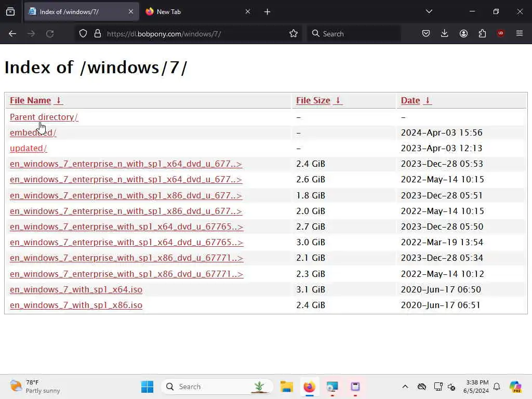Open the monitor app taskbar icon

(x=332, y=387)
